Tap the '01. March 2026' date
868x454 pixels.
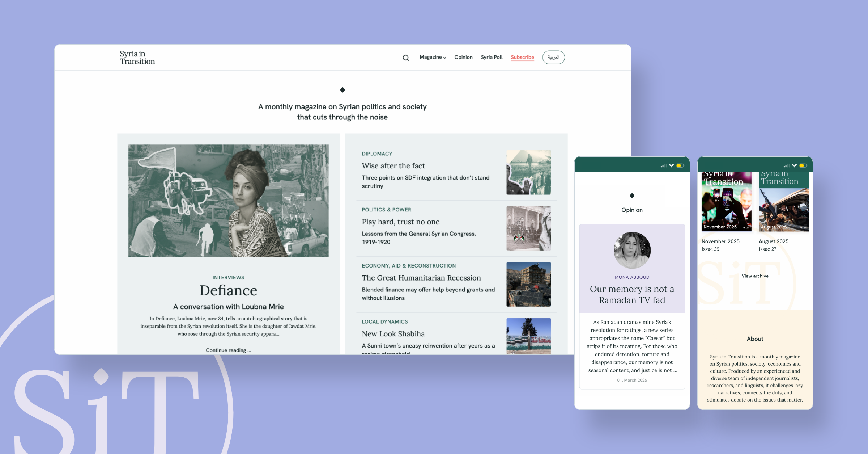(632, 380)
